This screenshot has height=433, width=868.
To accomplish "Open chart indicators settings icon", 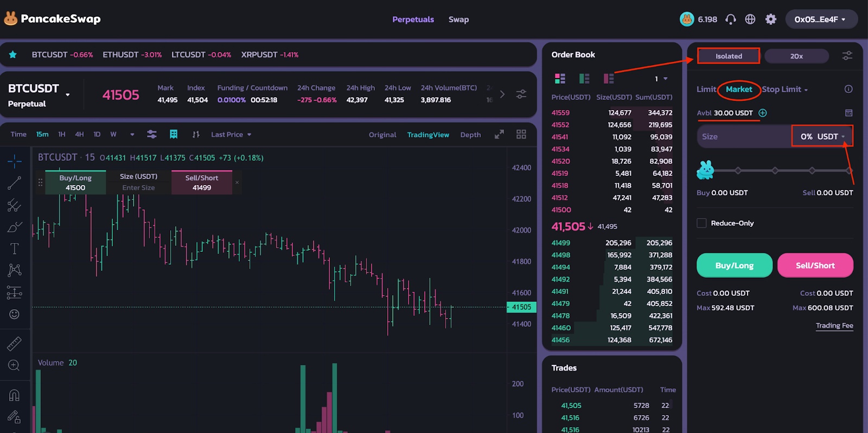I will click(x=152, y=135).
